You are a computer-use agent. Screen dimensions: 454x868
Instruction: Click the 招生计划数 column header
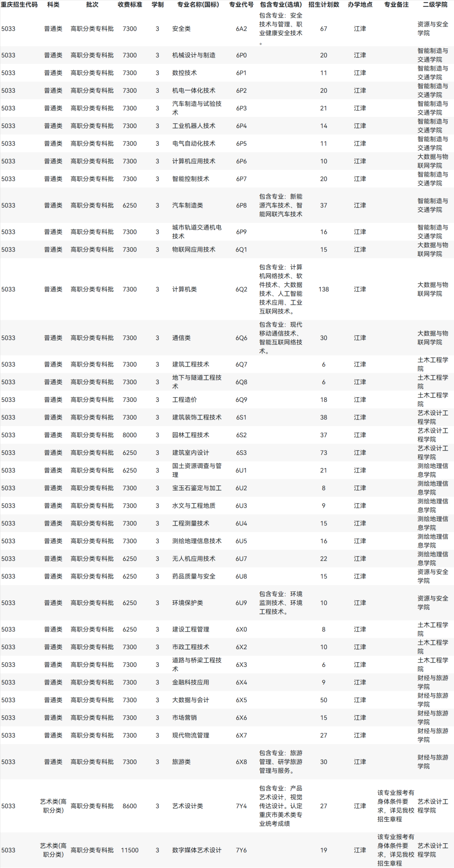(324, 5)
